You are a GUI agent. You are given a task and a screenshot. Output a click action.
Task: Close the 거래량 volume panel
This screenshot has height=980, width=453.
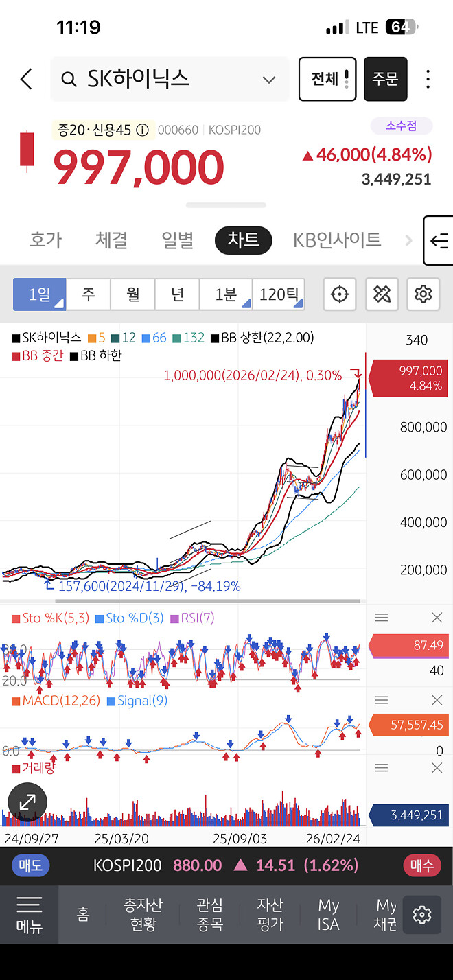tap(437, 767)
